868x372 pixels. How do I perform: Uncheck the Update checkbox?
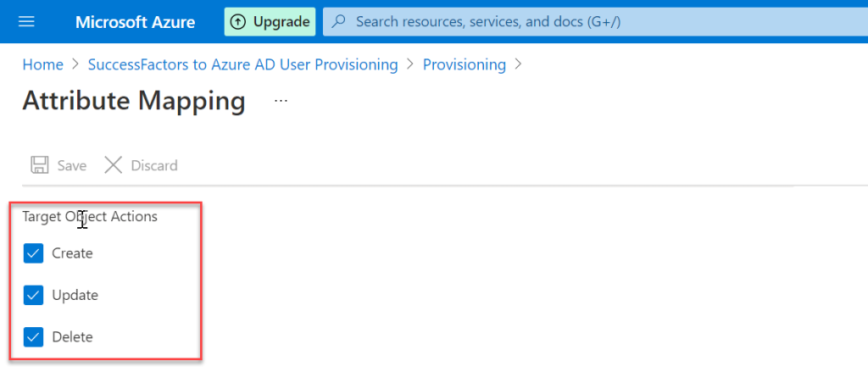[x=33, y=295]
